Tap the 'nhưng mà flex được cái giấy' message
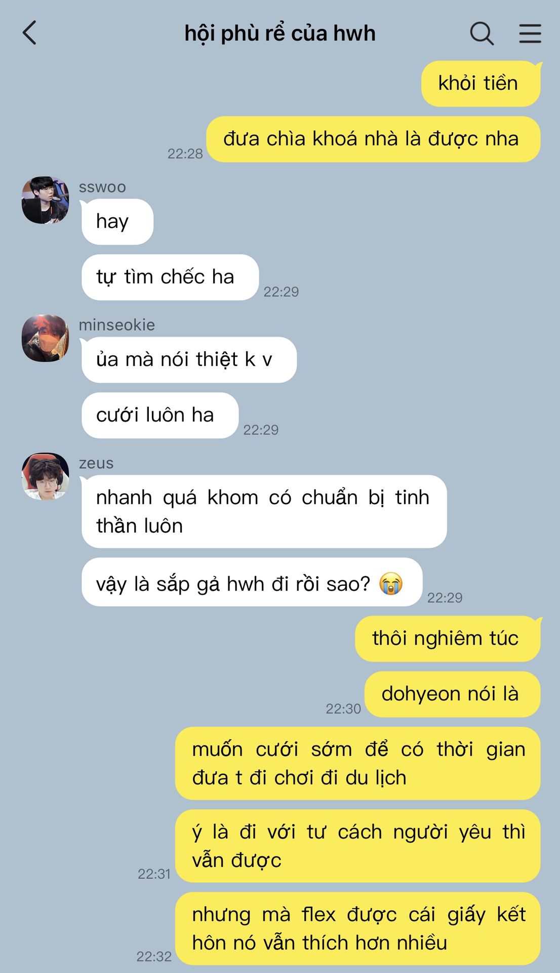This screenshot has height=973, width=560. [357, 928]
